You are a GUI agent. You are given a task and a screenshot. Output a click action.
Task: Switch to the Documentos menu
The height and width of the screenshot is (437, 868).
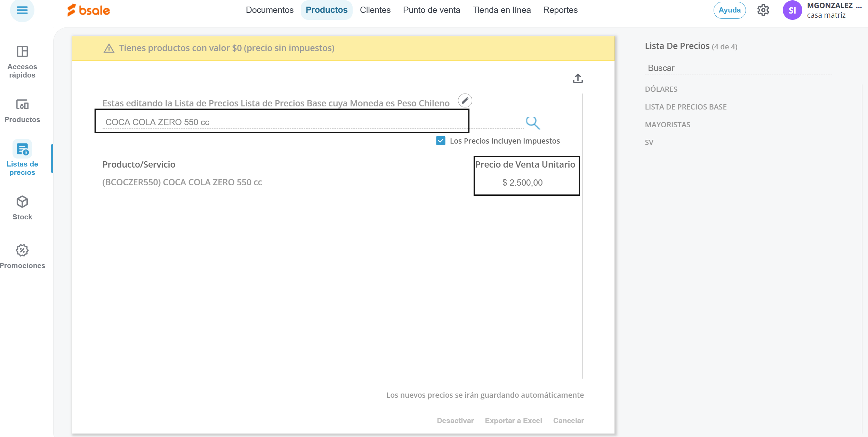pyautogui.click(x=270, y=10)
